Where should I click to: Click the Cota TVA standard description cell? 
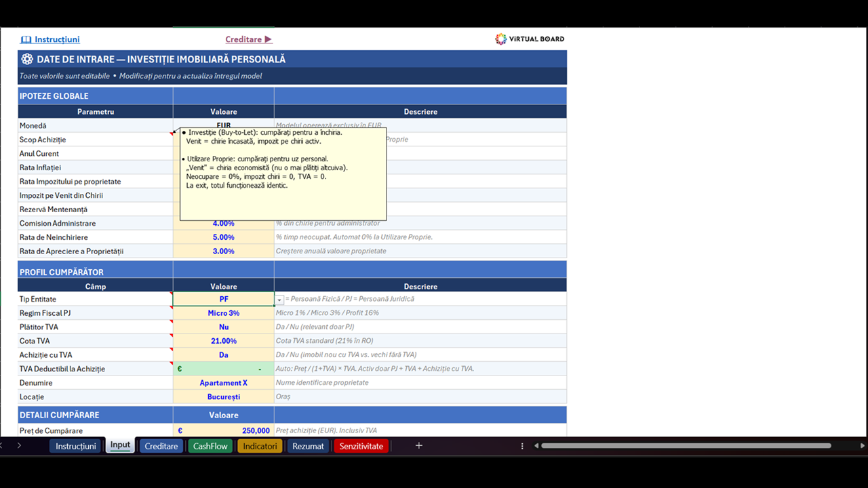[x=420, y=341]
